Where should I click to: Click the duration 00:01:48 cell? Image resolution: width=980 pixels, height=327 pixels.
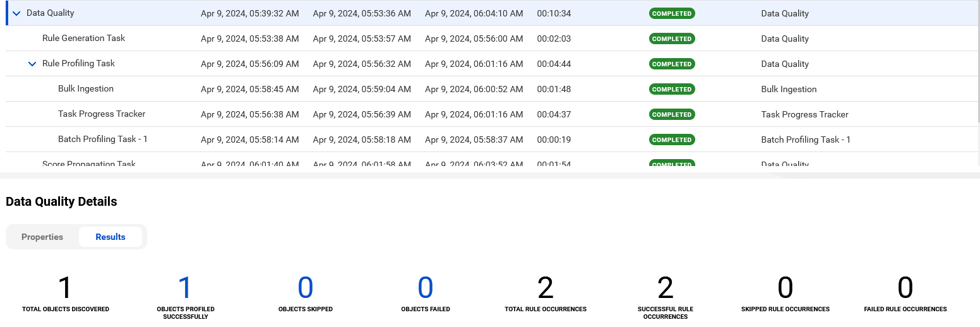pyautogui.click(x=554, y=89)
